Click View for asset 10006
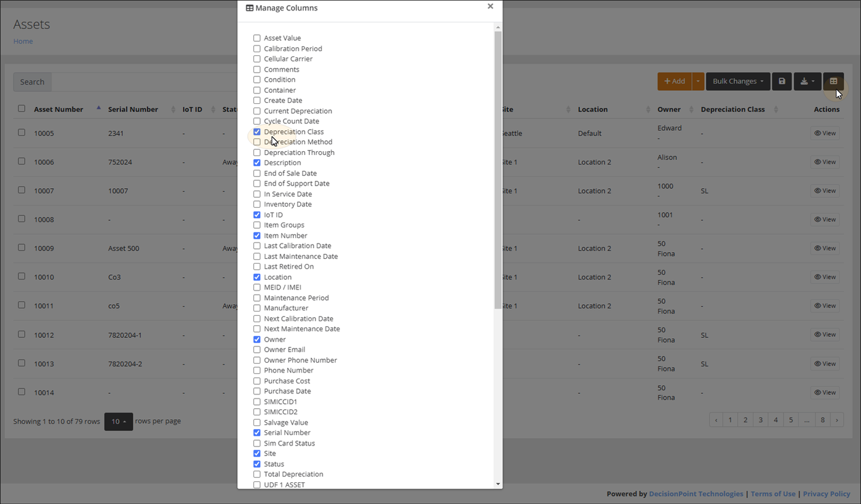 click(825, 162)
